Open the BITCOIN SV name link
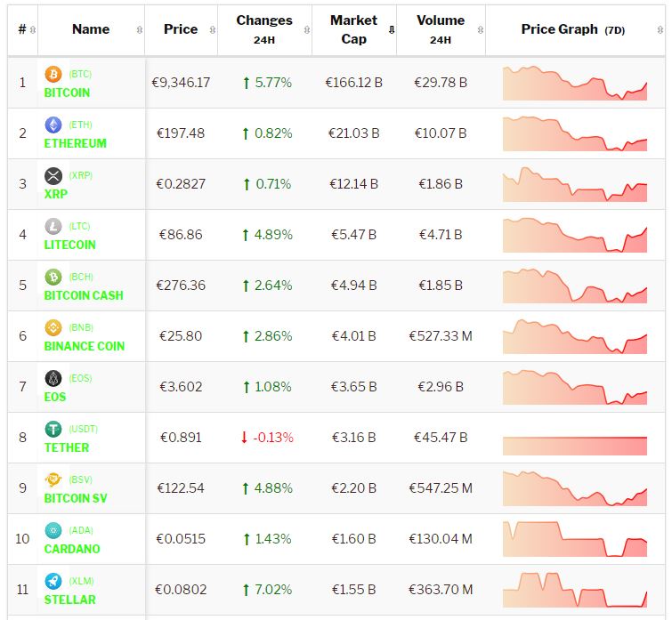This screenshot has width=672, height=620. click(x=76, y=498)
